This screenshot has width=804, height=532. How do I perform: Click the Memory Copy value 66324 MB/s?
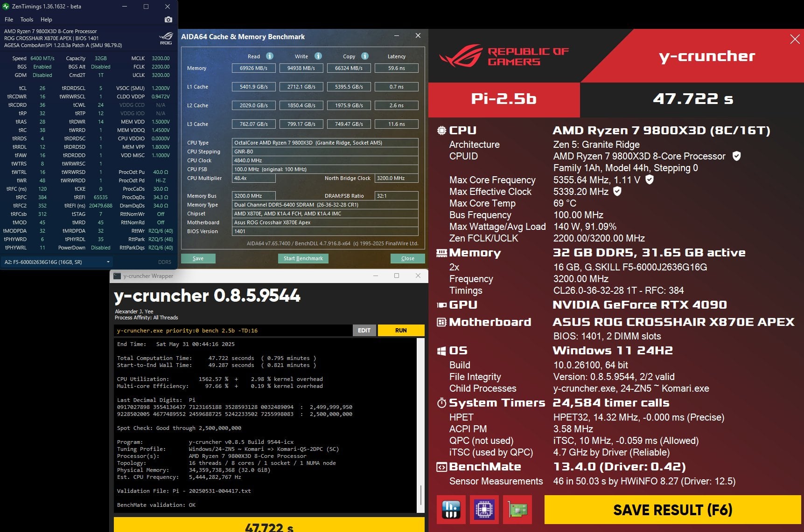tap(349, 68)
